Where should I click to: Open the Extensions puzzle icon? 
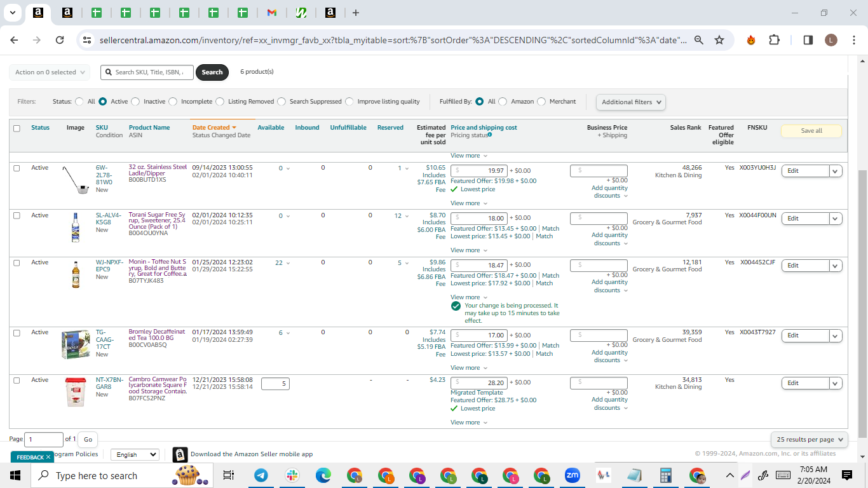click(774, 40)
